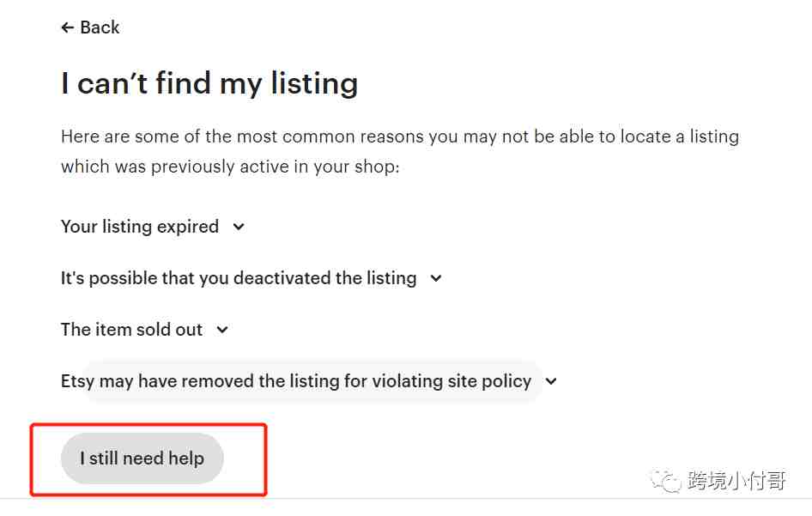The width and height of the screenshot is (812, 516).
Task: Click the word Etsy in the last expander
Action: (77, 381)
